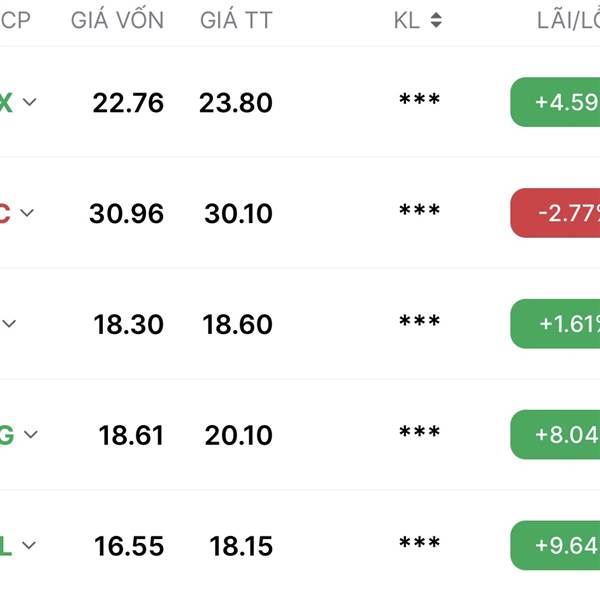Screen dimensions: 600x600
Task: Click market price 18.15
Action: point(241,546)
